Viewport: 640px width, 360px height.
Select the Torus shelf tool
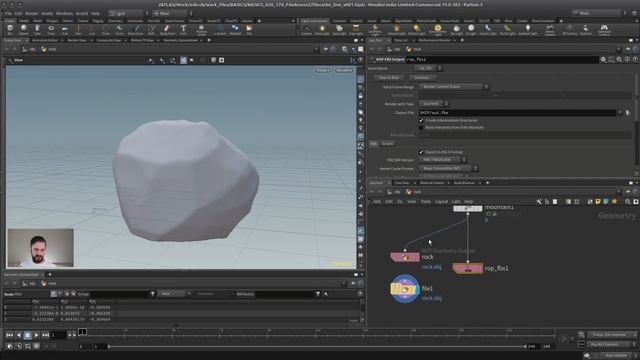pyautogui.click(x=51, y=29)
